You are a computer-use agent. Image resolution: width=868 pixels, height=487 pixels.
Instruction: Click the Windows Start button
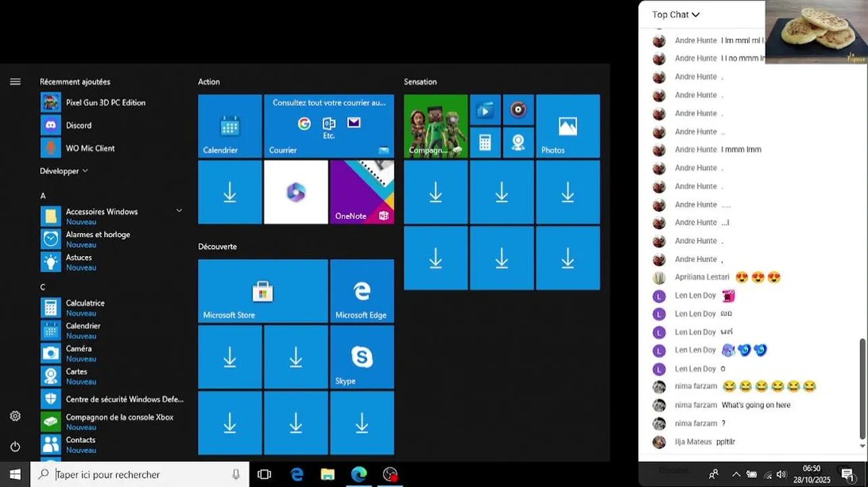15,474
